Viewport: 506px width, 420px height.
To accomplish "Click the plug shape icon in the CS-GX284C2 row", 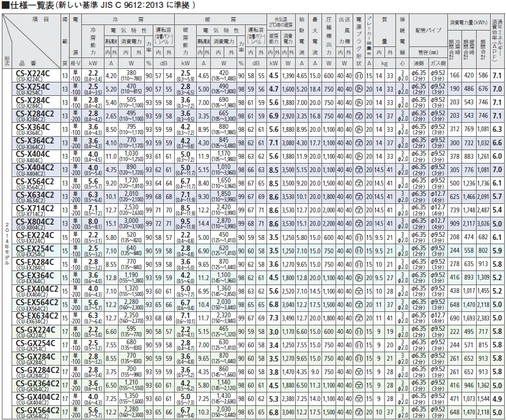I will [x=359, y=372].
